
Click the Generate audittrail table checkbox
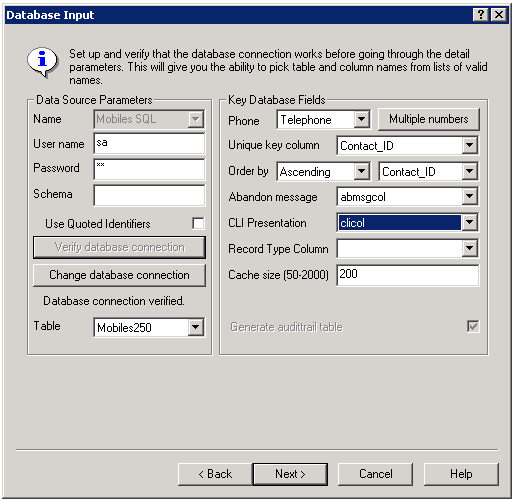(473, 326)
